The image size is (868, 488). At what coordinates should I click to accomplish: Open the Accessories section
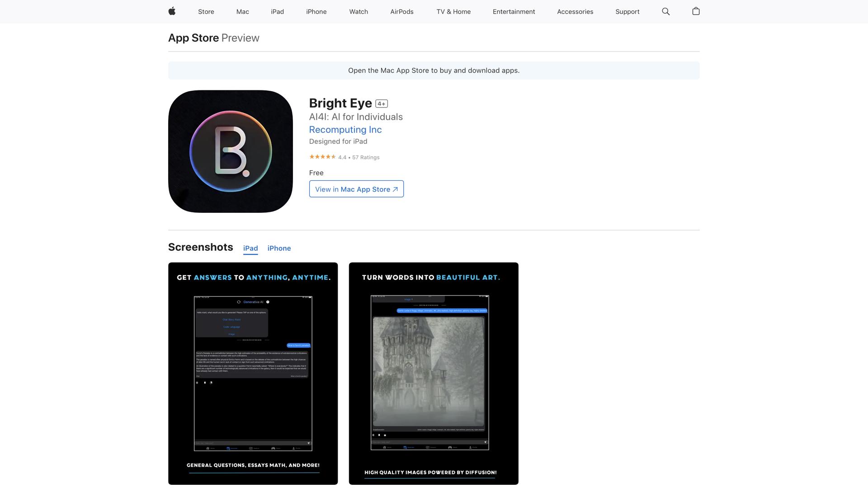point(575,11)
